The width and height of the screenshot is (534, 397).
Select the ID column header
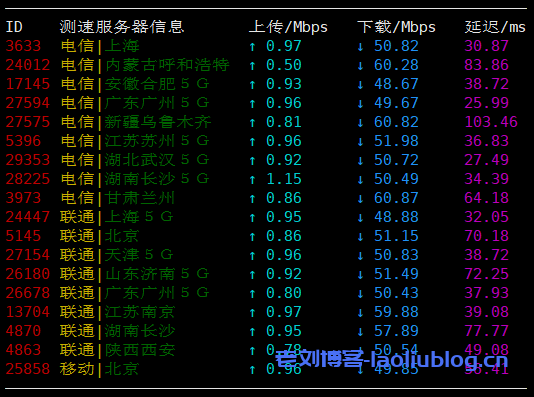pos(14,27)
